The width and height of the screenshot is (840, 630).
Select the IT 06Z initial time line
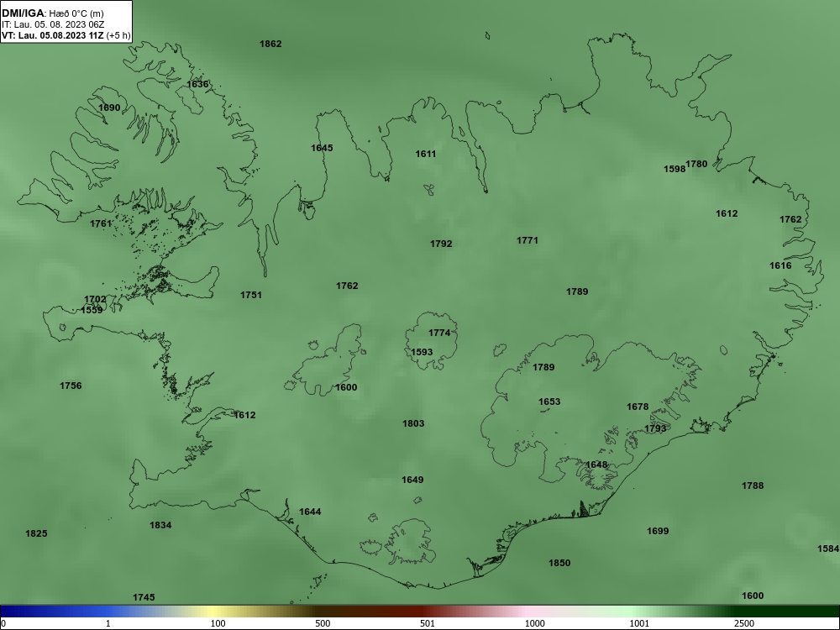tap(53, 24)
